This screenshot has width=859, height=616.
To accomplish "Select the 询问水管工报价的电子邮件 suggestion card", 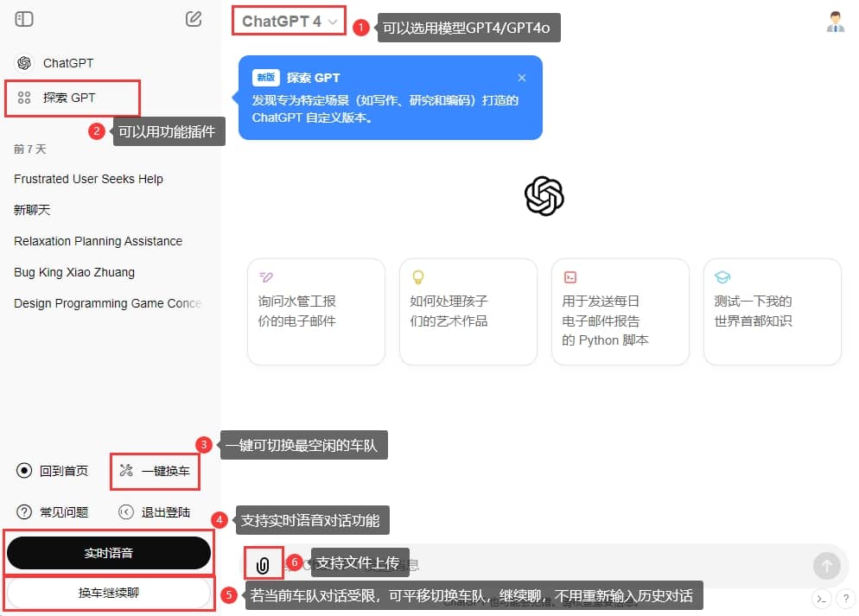I will tap(316, 311).
